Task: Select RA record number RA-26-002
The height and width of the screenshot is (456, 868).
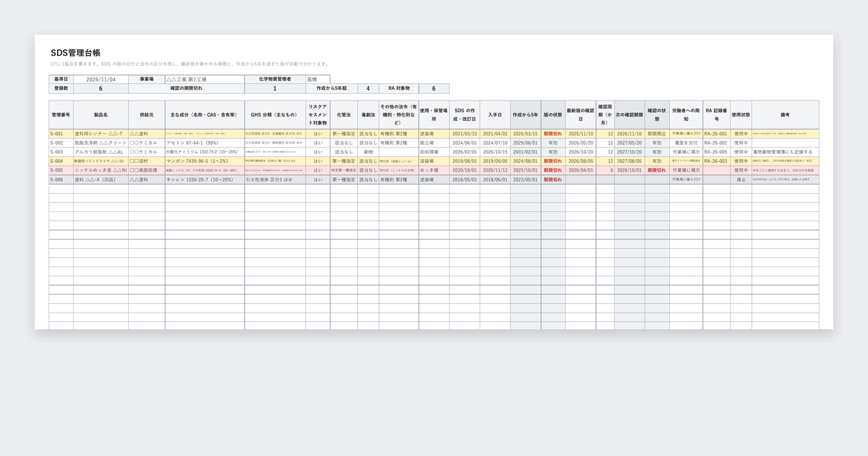Action: click(716, 143)
